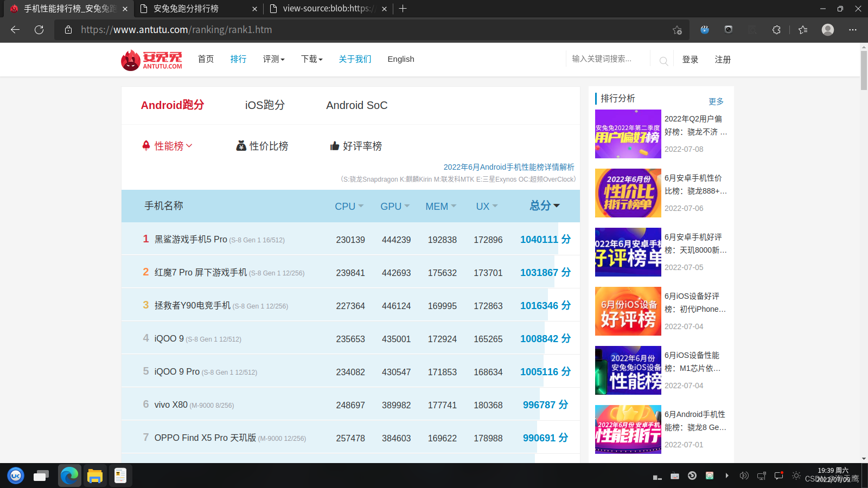This screenshot has width=868, height=488.
Task: Sort by UX column
Action: pos(487,206)
